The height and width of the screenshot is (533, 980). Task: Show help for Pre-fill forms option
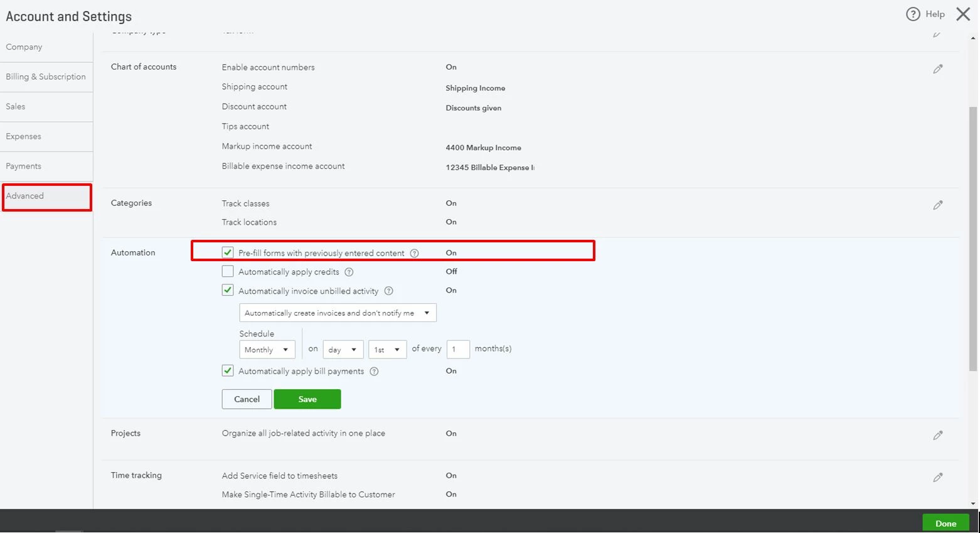coord(414,254)
